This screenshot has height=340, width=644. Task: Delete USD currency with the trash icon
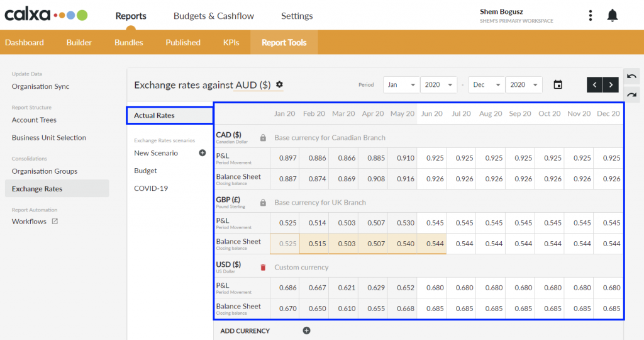263,268
